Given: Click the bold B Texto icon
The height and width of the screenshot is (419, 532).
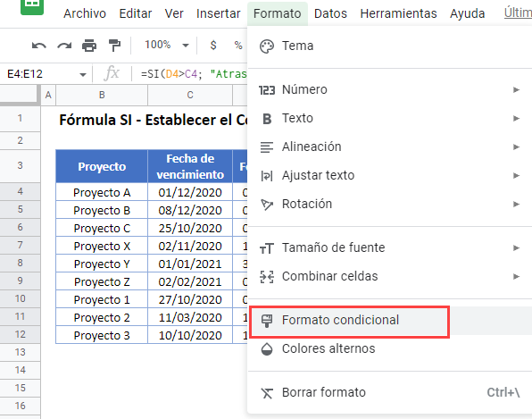Looking at the screenshot, I should [267, 119].
